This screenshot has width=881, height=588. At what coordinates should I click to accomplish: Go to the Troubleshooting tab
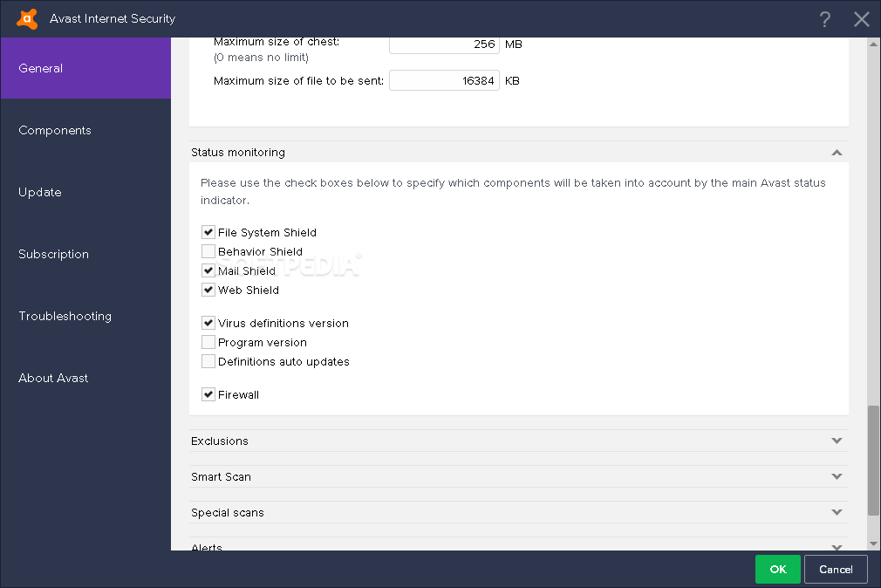[x=65, y=317]
